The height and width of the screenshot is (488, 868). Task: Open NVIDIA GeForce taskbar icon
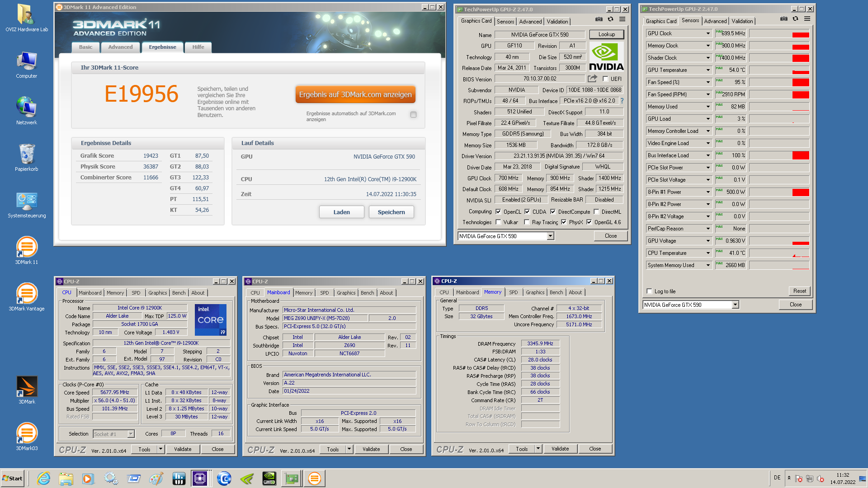click(x=269, y=479)
